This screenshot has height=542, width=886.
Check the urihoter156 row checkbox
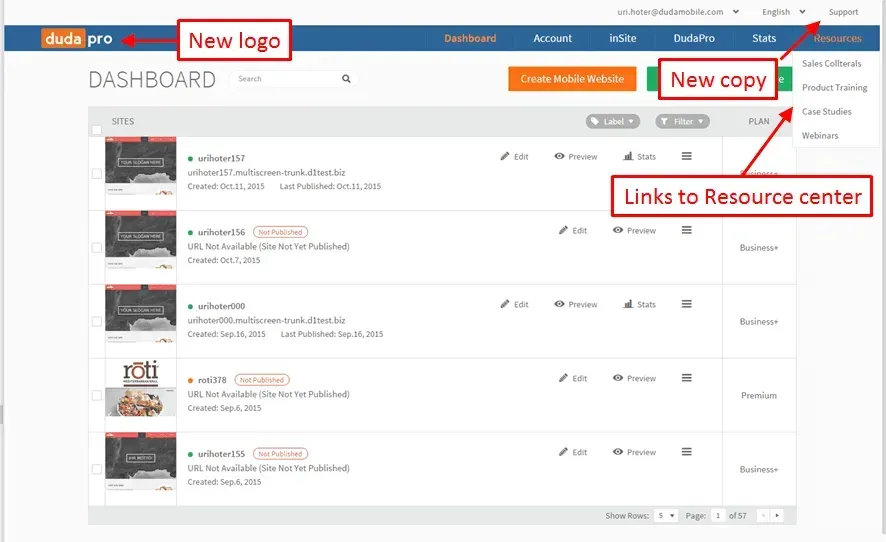coord(97,248)
